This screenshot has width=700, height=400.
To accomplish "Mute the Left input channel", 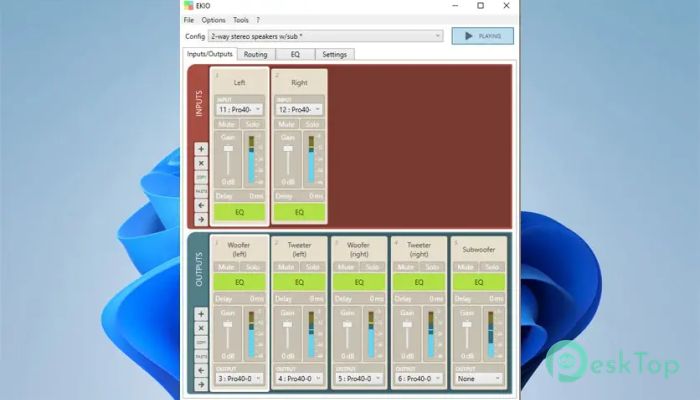I will click(x=226, y=124).
